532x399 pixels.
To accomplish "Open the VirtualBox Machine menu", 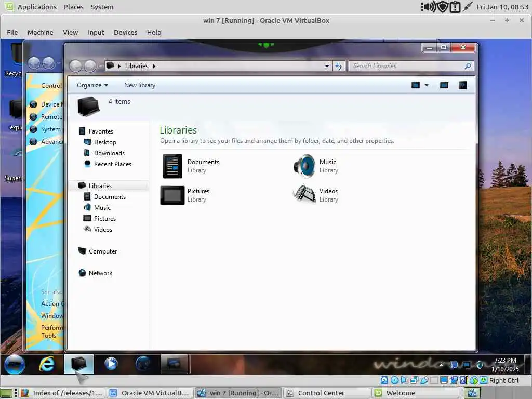I will (x=41, y=33).
